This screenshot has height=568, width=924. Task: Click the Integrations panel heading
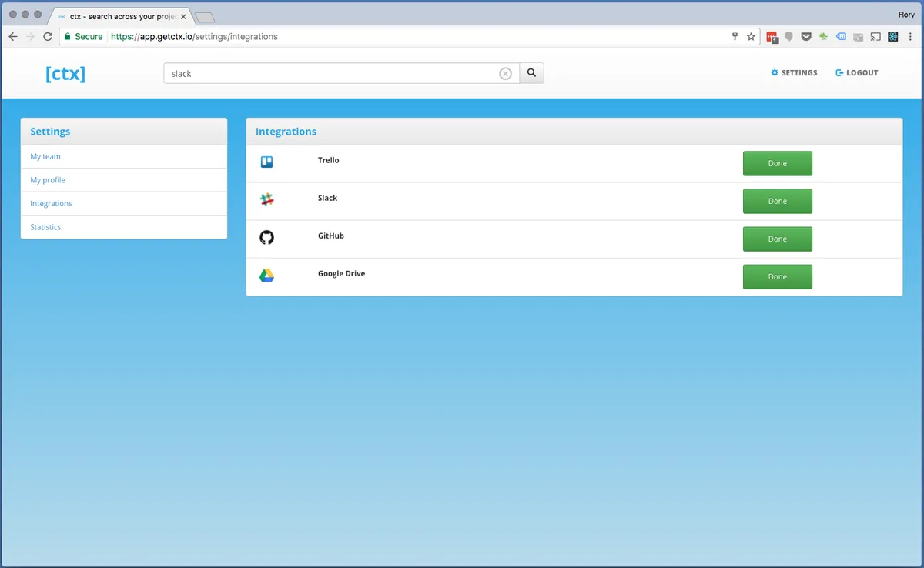click(286, 132)
